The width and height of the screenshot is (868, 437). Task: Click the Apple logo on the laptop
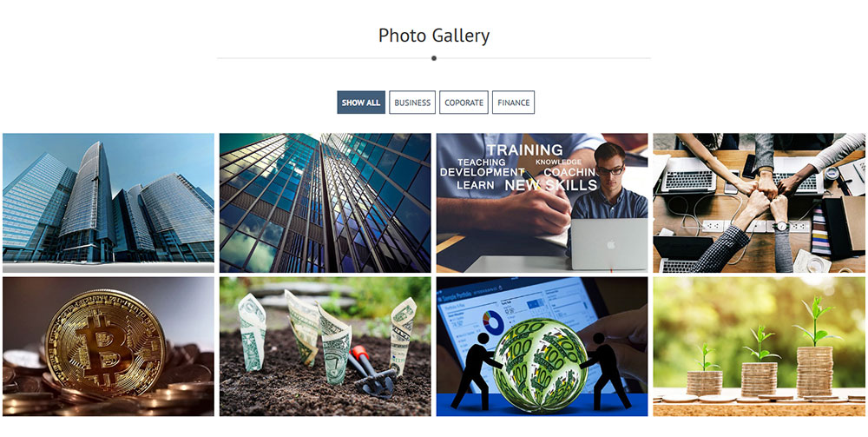coord(610,244)
